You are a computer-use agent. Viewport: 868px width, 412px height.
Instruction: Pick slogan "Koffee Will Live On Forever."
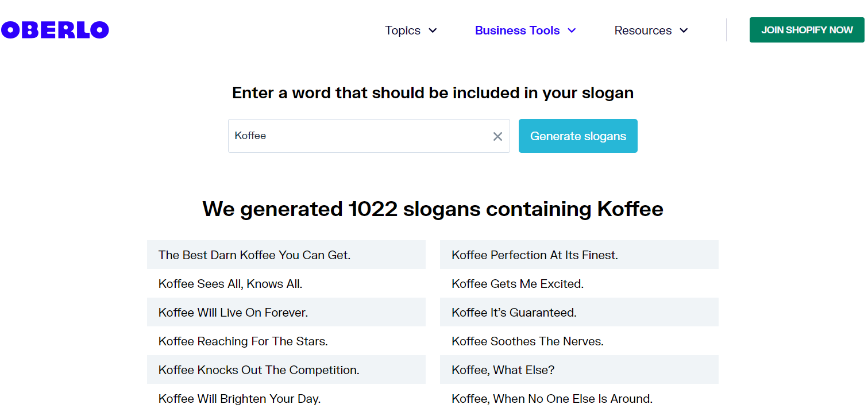click(233, 313)
